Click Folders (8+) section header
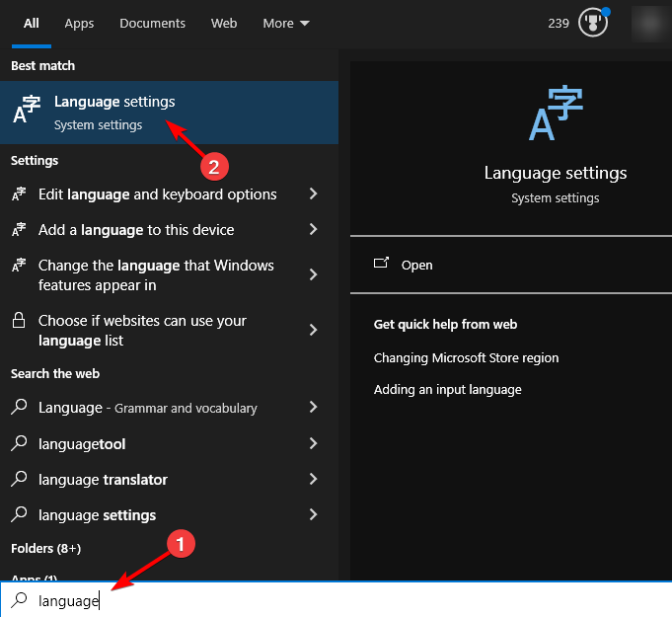Image resolution: width=672 pixels, height=617 pixels. (45, 549)
